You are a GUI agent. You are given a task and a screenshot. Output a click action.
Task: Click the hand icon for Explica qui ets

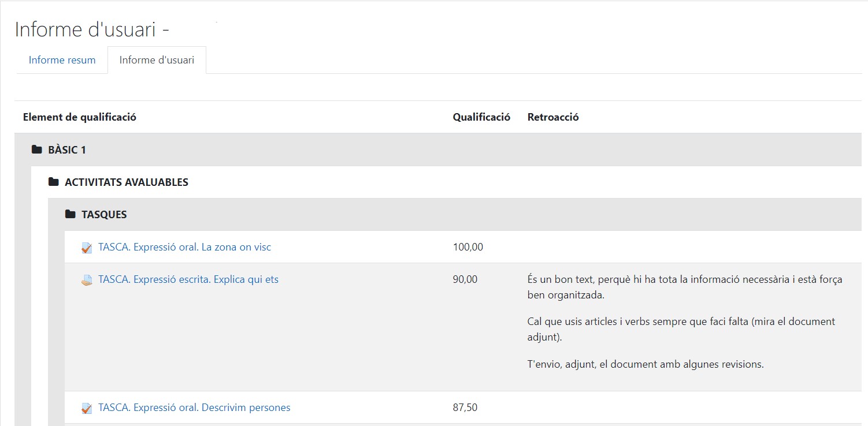tap(87, 281)
